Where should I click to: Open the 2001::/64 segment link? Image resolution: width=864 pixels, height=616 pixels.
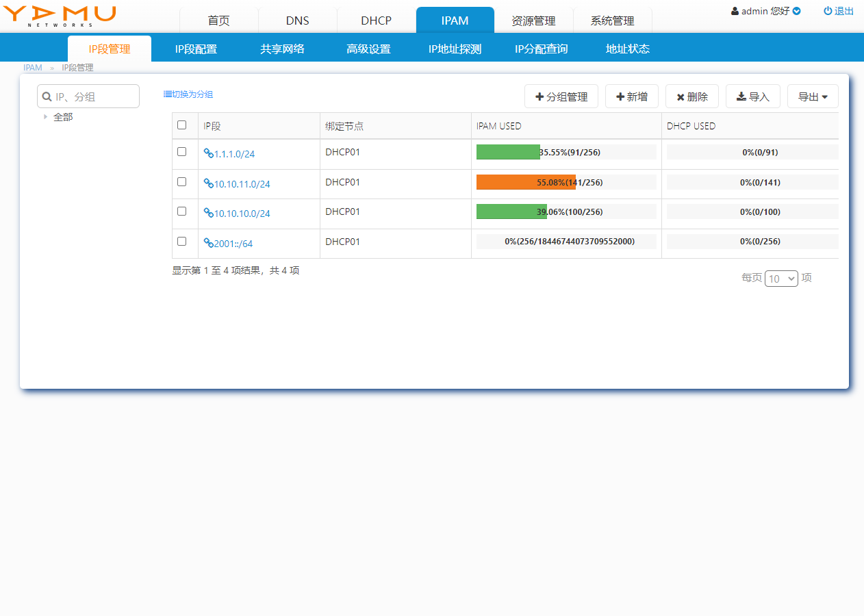(x=233, y=244)
